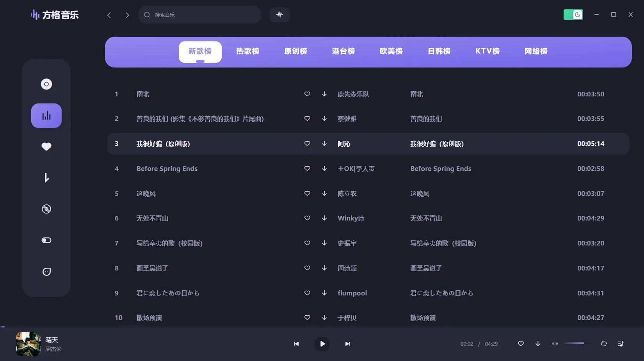Click the forward navigation arrow
This screenshot has height=361, width=644.
coord(127,15)
